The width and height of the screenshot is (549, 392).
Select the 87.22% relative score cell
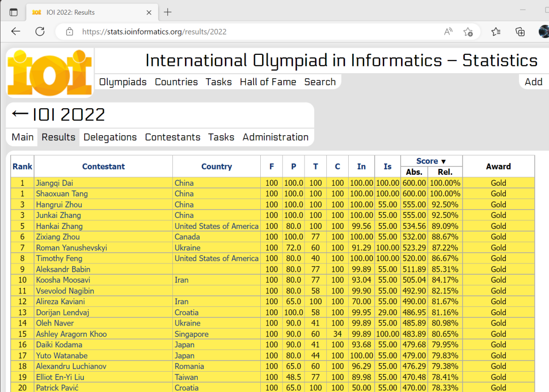[445, 248]
